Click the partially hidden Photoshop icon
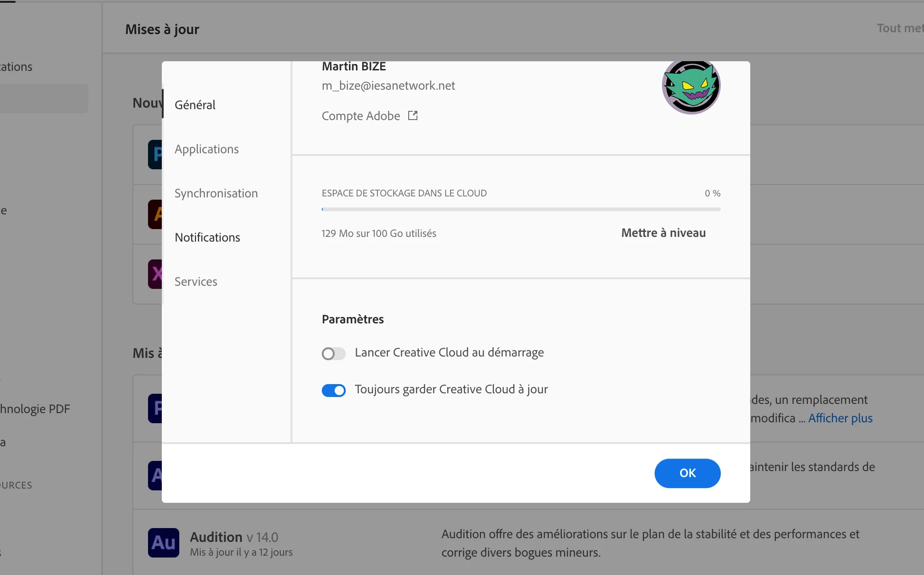Screen dimensions: 924x575 pyautogui.click(x=155, y=155)
